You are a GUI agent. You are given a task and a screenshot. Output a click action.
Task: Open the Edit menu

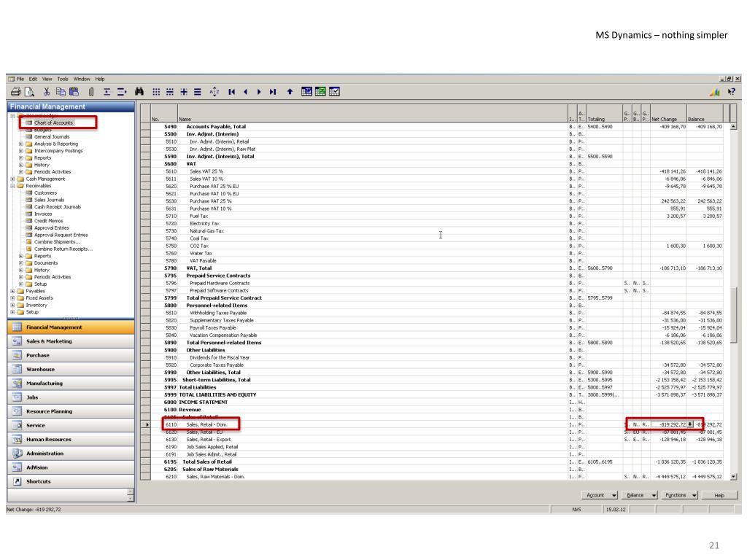33,79
